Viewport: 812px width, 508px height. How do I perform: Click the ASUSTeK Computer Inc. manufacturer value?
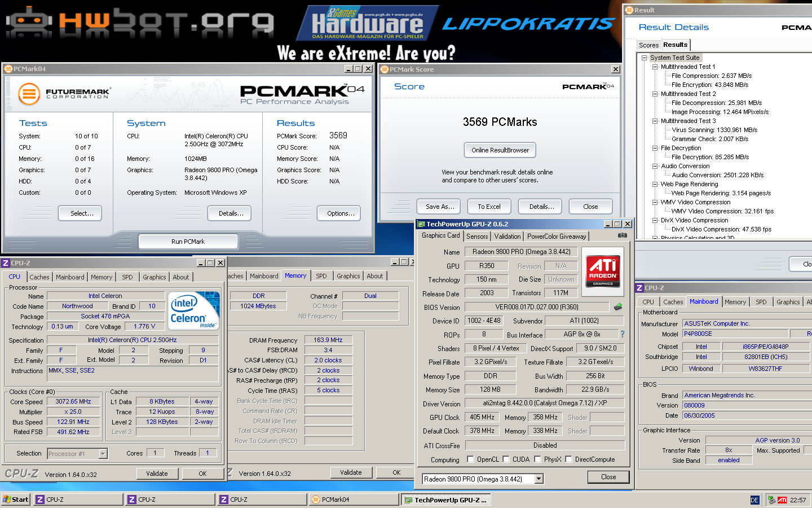point(747,323)
